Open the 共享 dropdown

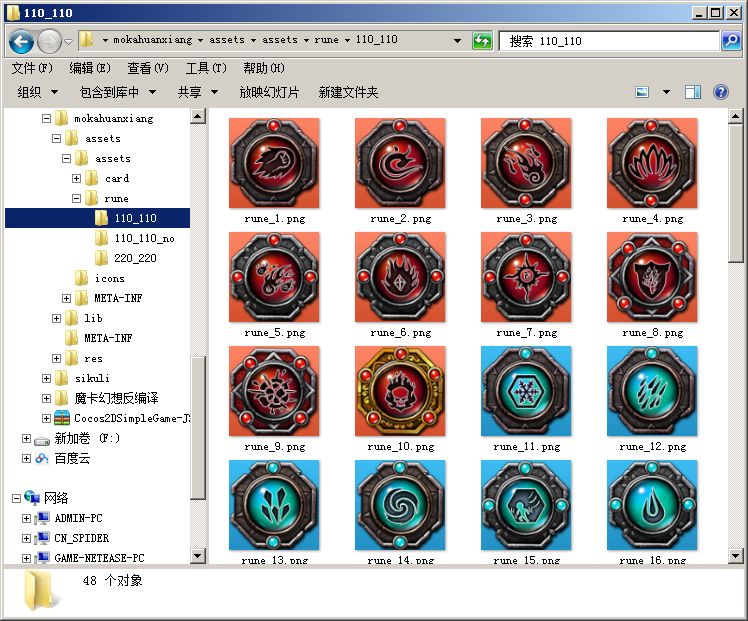point(197,92)
